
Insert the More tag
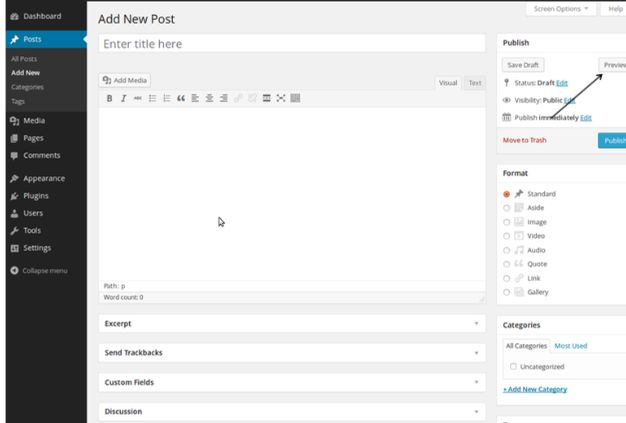(267, 98)
